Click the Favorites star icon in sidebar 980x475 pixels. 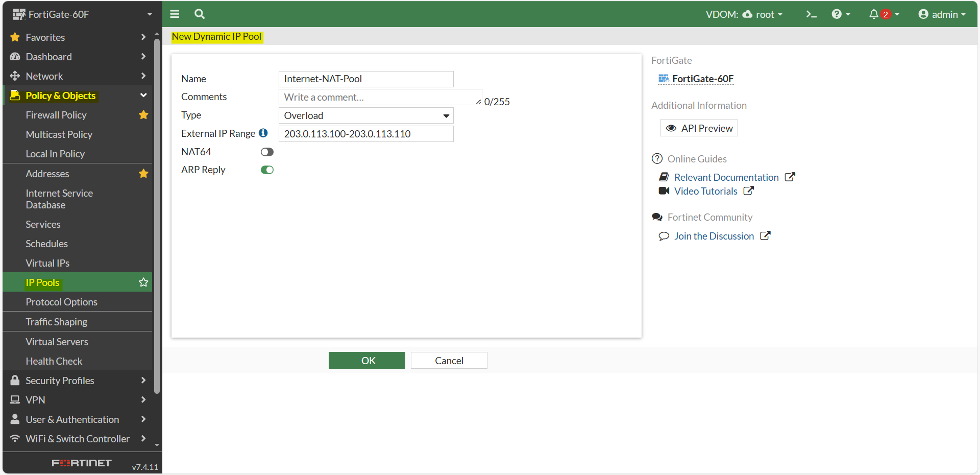pos(15,37)
